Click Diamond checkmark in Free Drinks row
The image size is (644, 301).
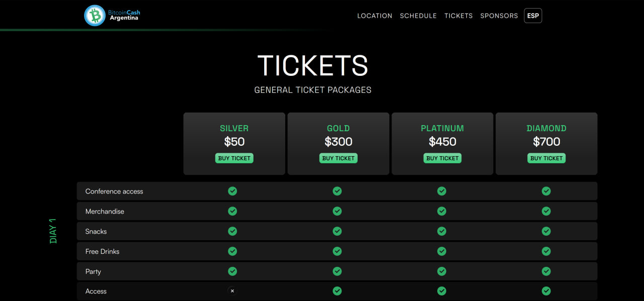546,251
